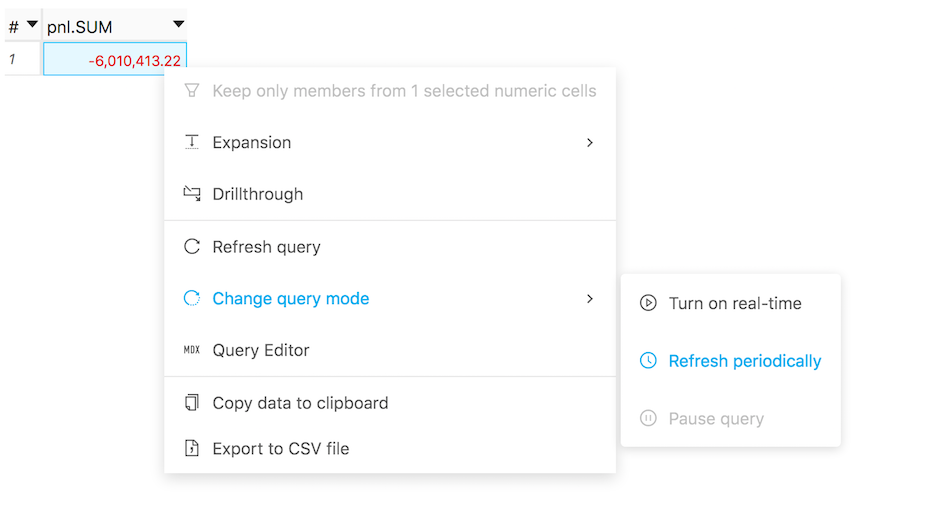Click the filter funnel icon
The height and width of the screenshot is (520, 950).
coord(191,91)
